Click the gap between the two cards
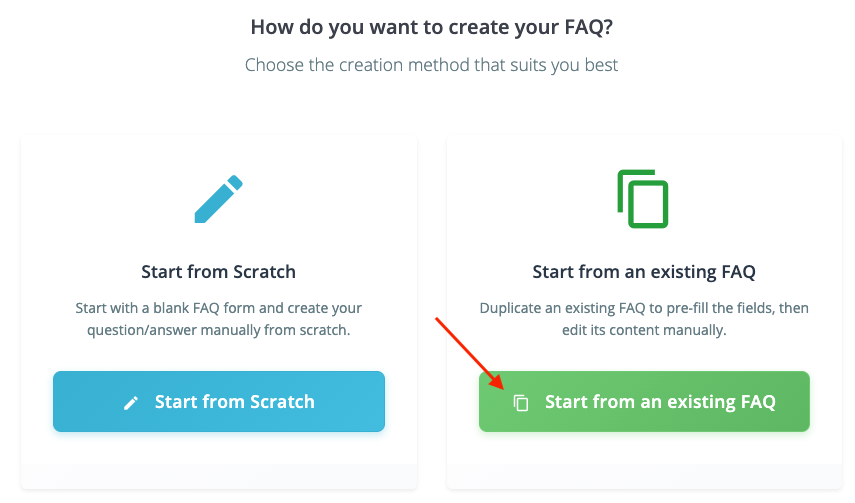This screenshot has height=503, width=855. click(x=432, y=300)
